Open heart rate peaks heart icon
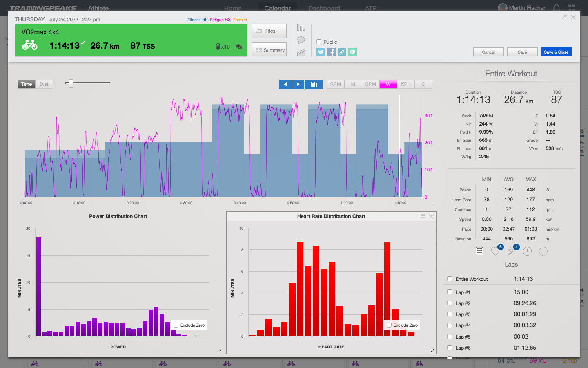Image resolution: width=588 pixels, height=368 pixels. 496,251
